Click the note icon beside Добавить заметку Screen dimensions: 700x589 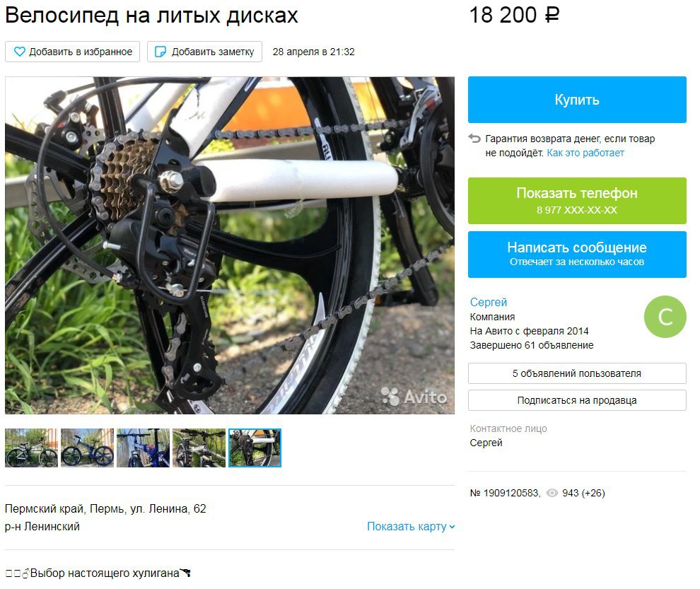click(161, 52)
